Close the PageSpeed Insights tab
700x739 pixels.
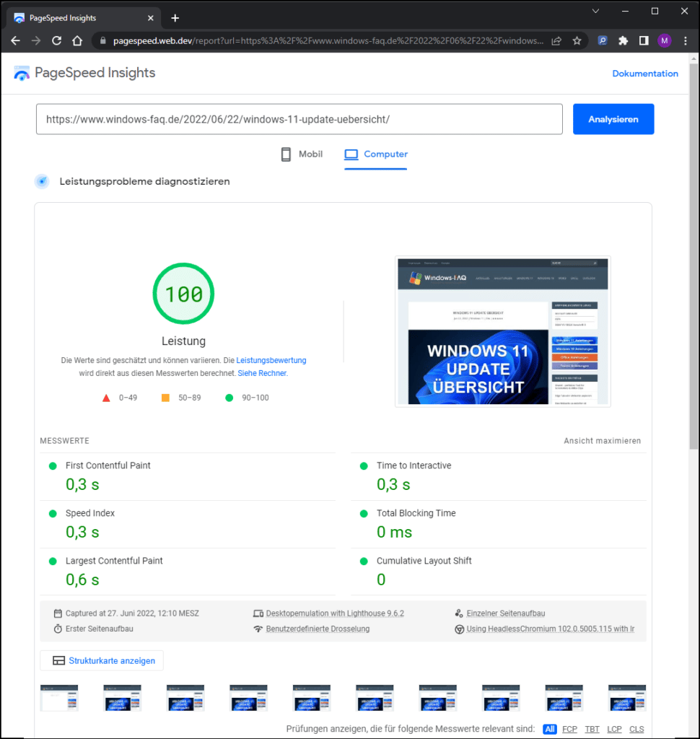point(150,18)
